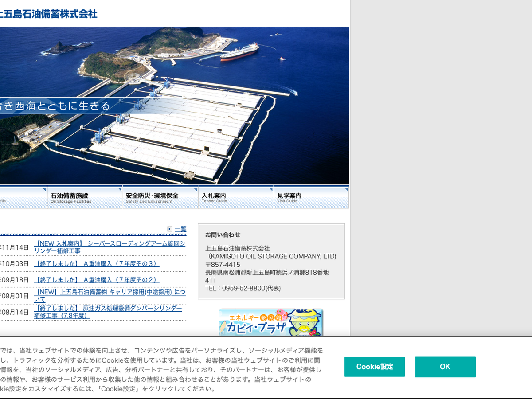Screen dimensions: 532x399
Task: Click the 上五島石油備蓄株式会社 header logo
Action: 48,14
